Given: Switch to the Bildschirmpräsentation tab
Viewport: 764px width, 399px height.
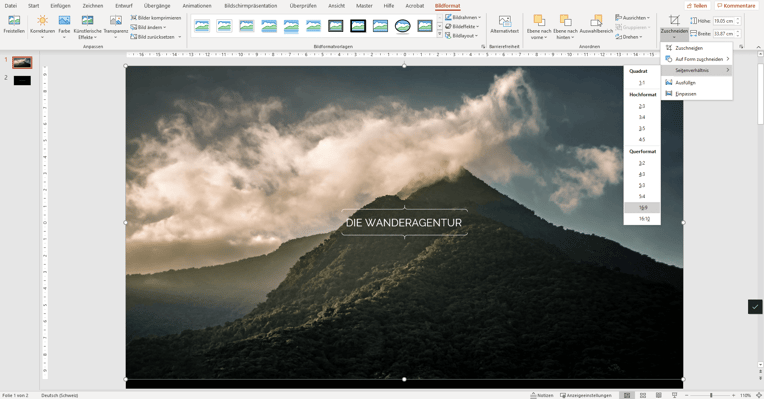Looking at the screenshot, I should pos(250,6).
